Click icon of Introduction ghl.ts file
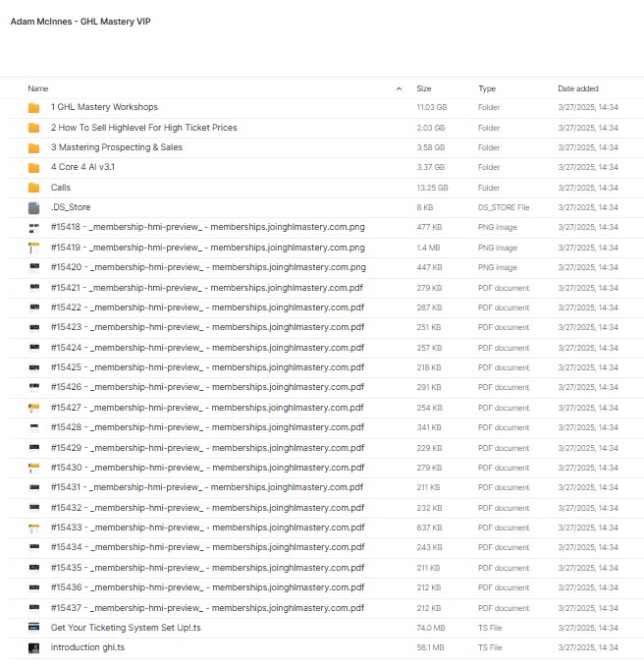The width and height of the screenshot is (644, 668). (x=33, y=648)
